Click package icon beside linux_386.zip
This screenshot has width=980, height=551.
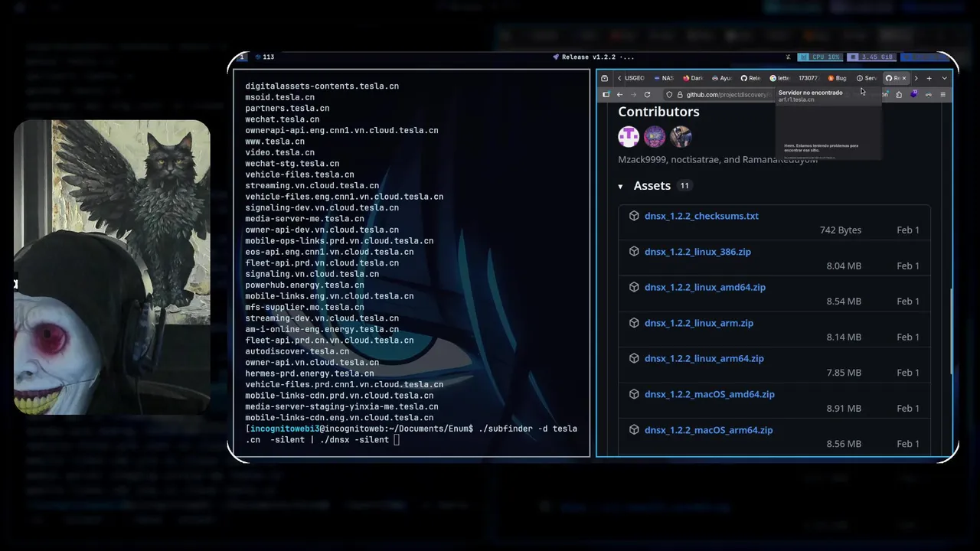(634, 251)
